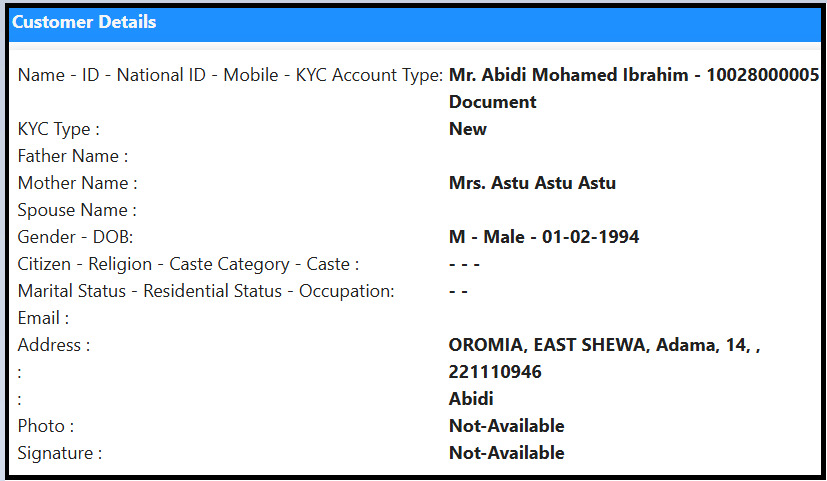This screenshot has height=481, width=827.
Task: Click the Gender - DOB label
Action: tap(75, 237)
